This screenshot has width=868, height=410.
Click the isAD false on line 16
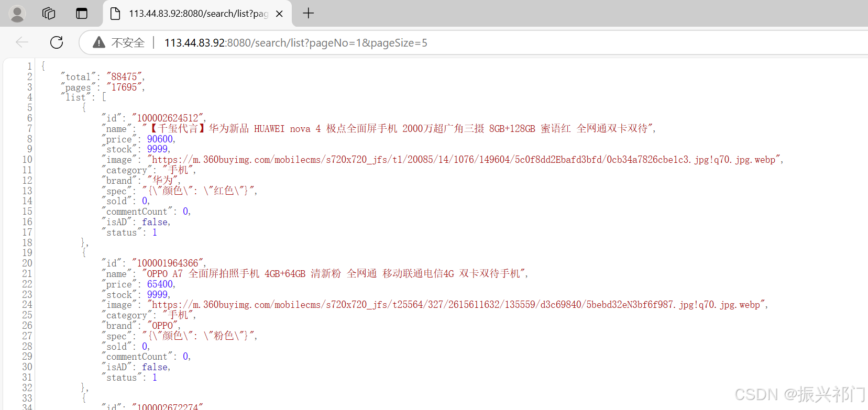155,222
